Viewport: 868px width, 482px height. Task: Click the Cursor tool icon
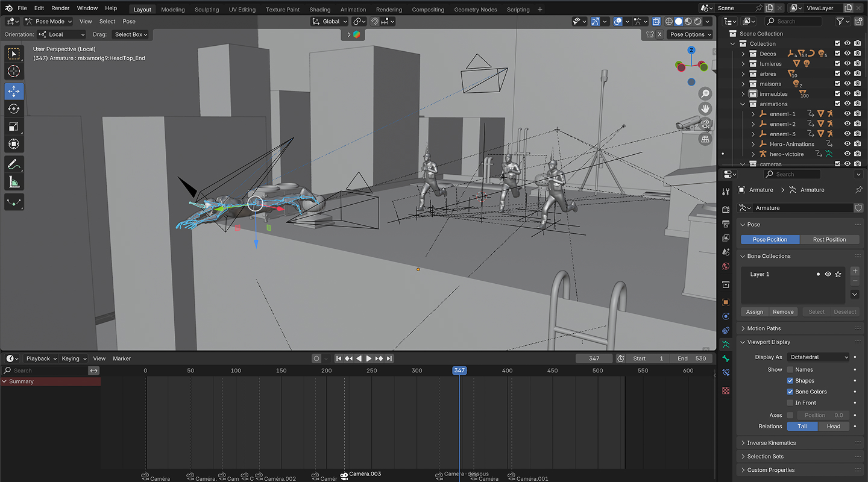14,72
